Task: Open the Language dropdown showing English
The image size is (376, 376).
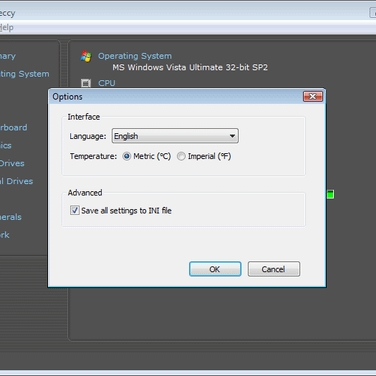Action: [x=175, y=136]
